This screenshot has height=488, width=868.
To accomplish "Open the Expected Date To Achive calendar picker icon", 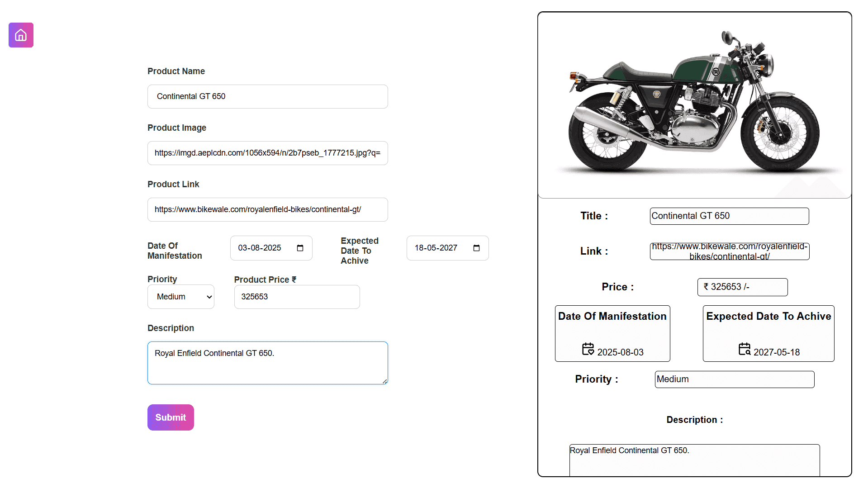I will pos(476,248).
